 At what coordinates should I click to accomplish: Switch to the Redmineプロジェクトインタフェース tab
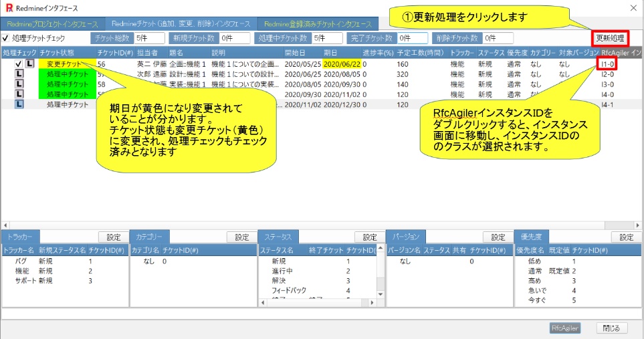[53, 24]
